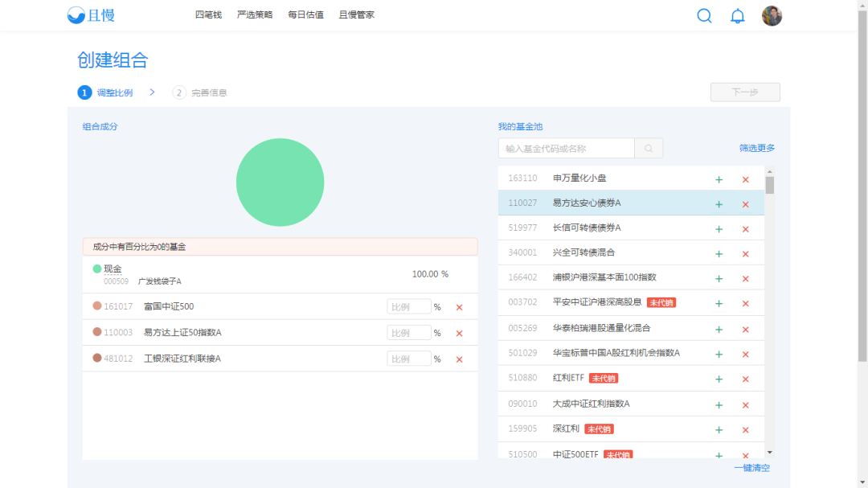This screenshot has height=488, width=868.
Task: Click fund pool search button
Action: tap(649, 149)
